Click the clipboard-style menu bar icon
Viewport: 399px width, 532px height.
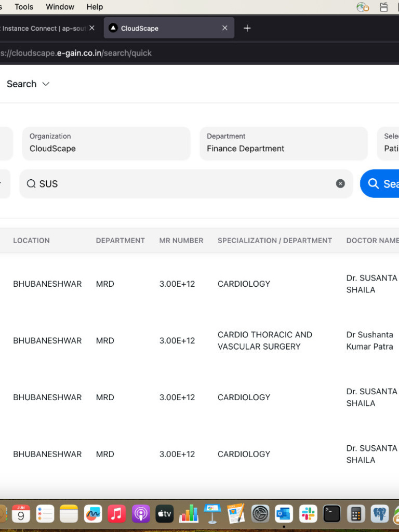point(384,7)
